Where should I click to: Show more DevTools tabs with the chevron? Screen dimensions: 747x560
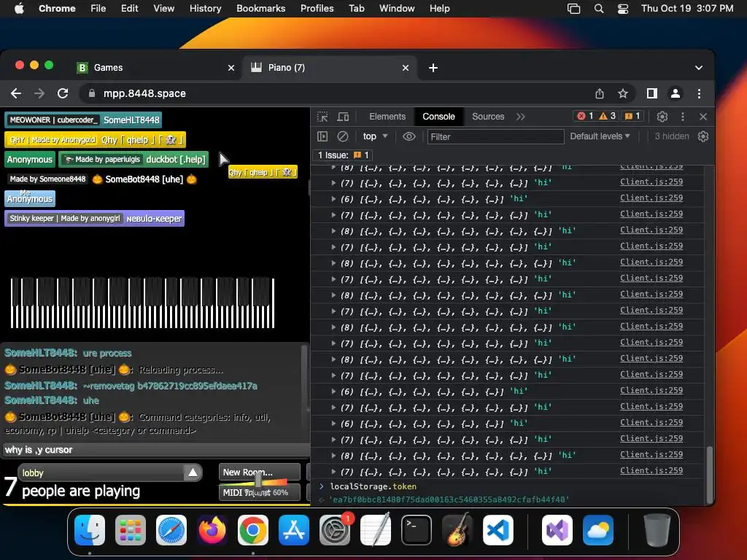[x=521, y=117]
